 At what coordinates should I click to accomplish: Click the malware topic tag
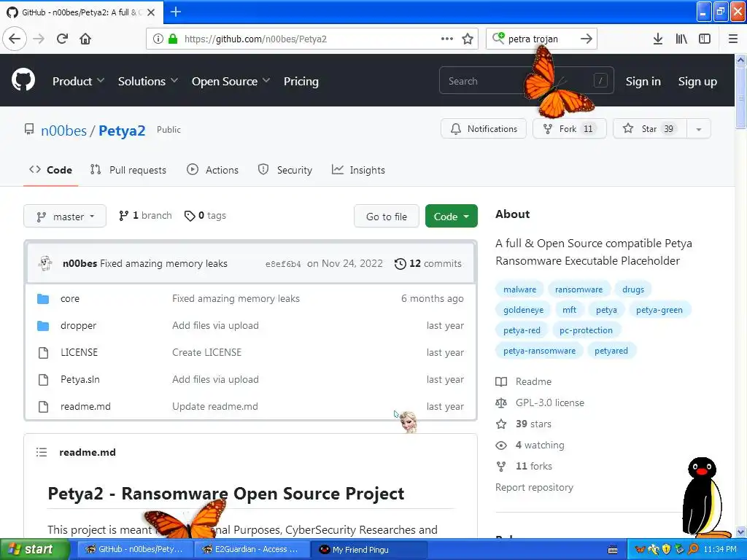519,289
